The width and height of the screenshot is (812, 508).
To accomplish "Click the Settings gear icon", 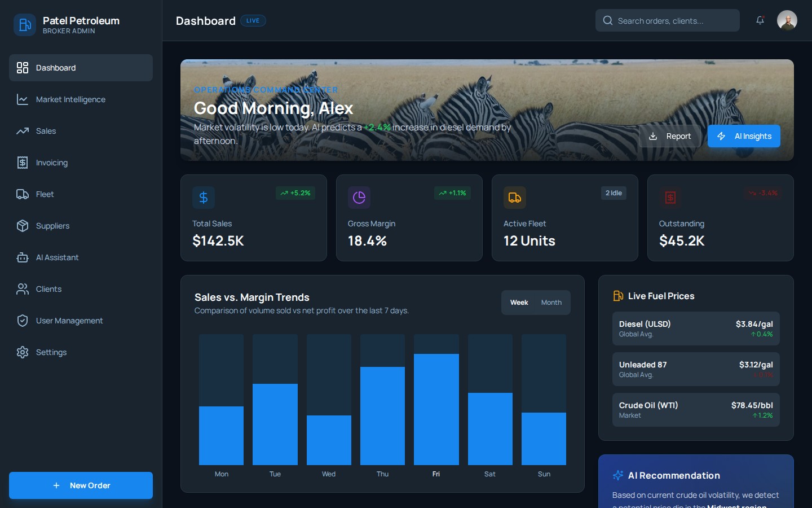I will point(23,352).
